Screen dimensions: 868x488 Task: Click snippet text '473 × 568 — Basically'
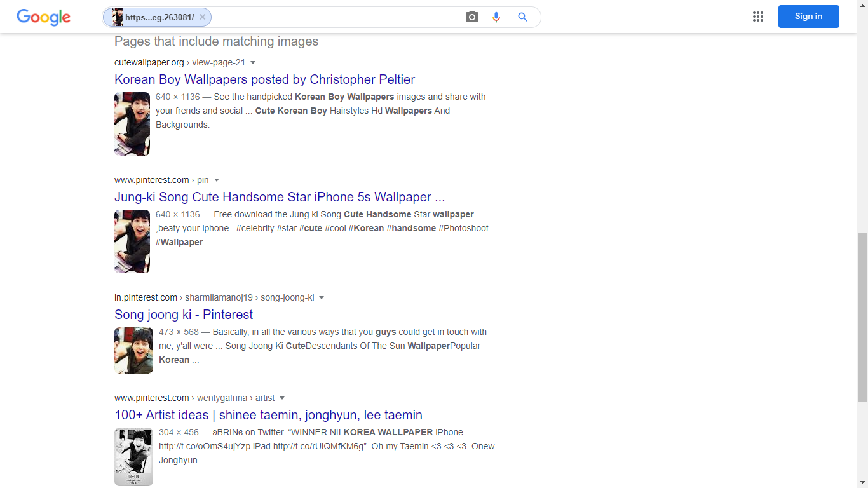point(204,332)
